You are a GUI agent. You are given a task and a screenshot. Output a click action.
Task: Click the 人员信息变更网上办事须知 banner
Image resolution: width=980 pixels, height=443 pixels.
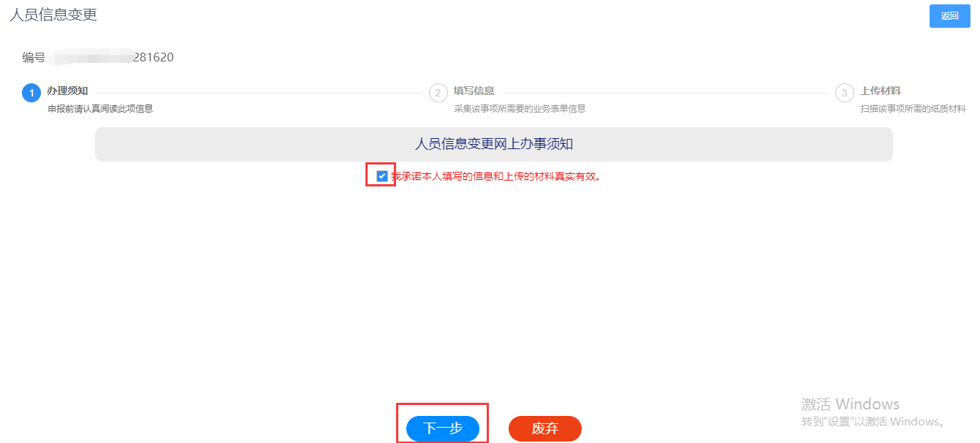tap(494, 144)
